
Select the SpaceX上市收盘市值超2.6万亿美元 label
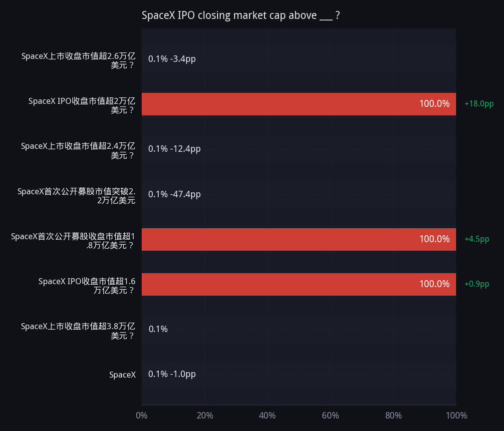(x=78, y=60)
